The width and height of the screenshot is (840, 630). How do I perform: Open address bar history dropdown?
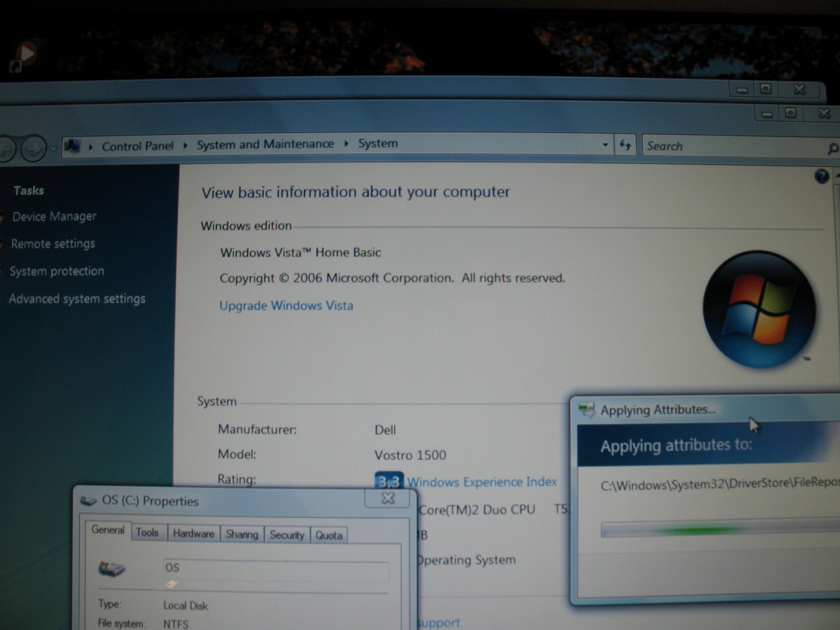pyautogui.click(x=605, y=144)
